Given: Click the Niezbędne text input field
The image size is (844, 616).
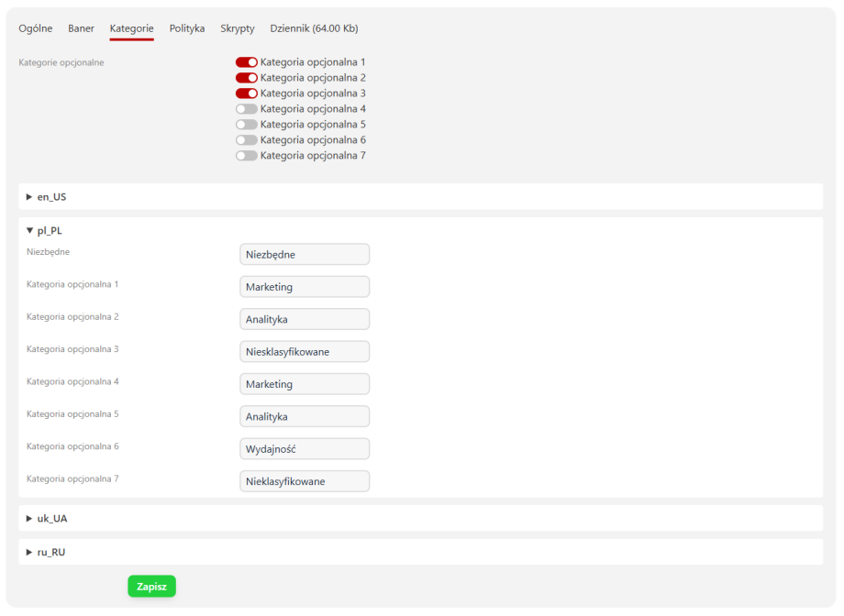Looking at the screenshot, I should point(305,255).
